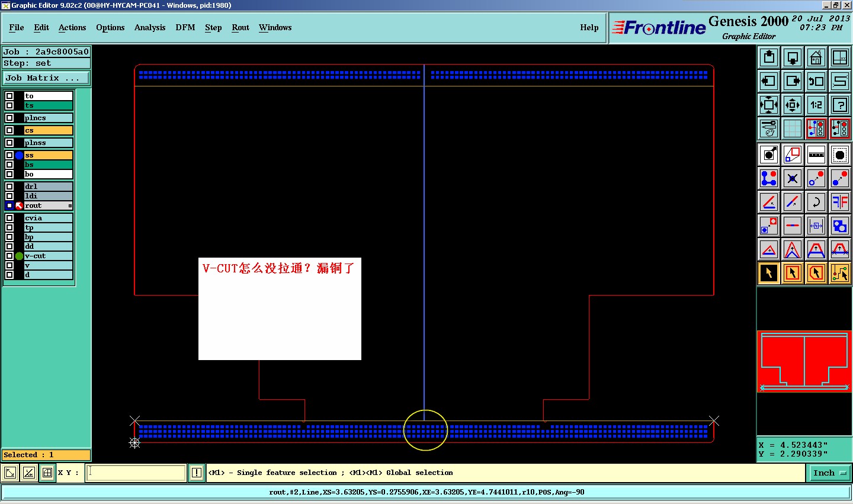
Task: Click the bo layer name
Action: click(48, 174)
